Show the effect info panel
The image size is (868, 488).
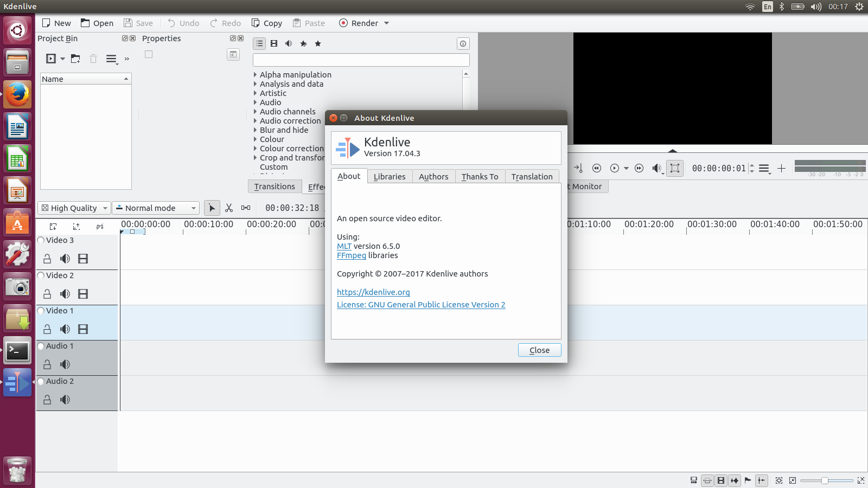[x=463, y=43]
